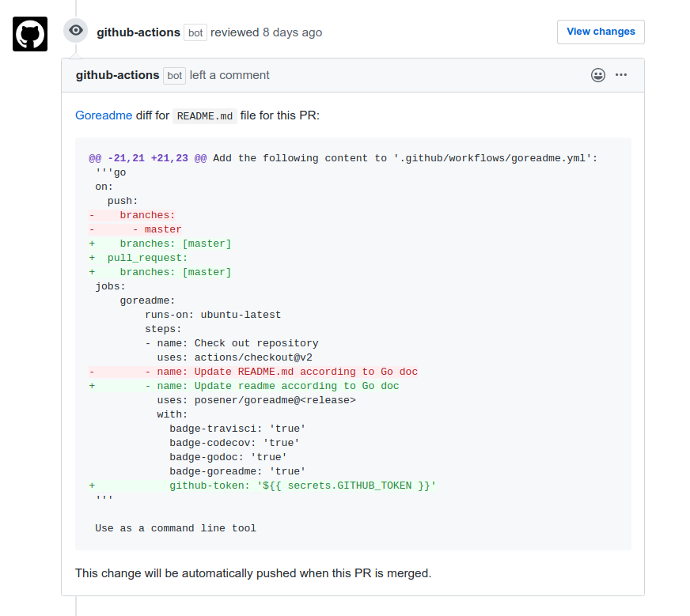The width and height of the screenshot is (690, 616).
Task: Click the bot label beside 'reviewed'
Action: click(195, 32)
